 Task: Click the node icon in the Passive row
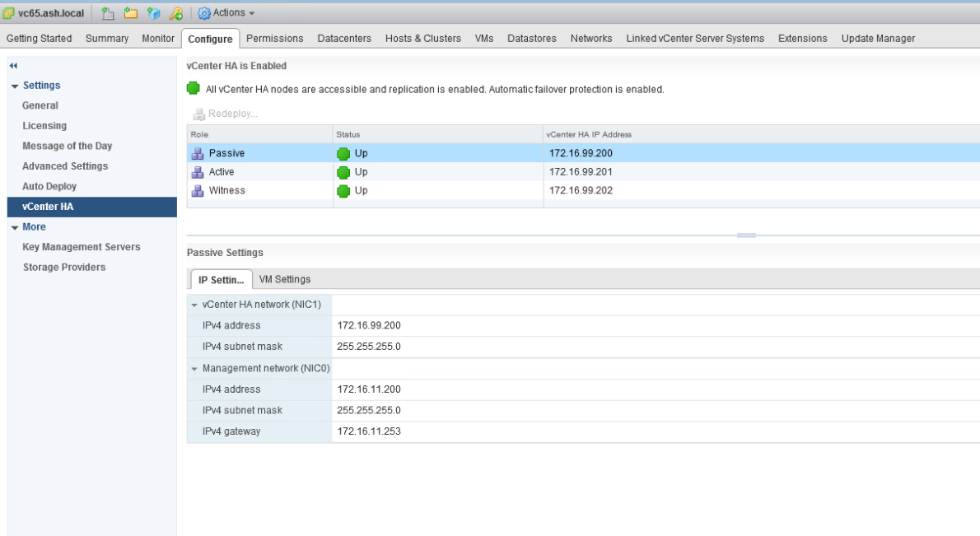tap(198, 153)
